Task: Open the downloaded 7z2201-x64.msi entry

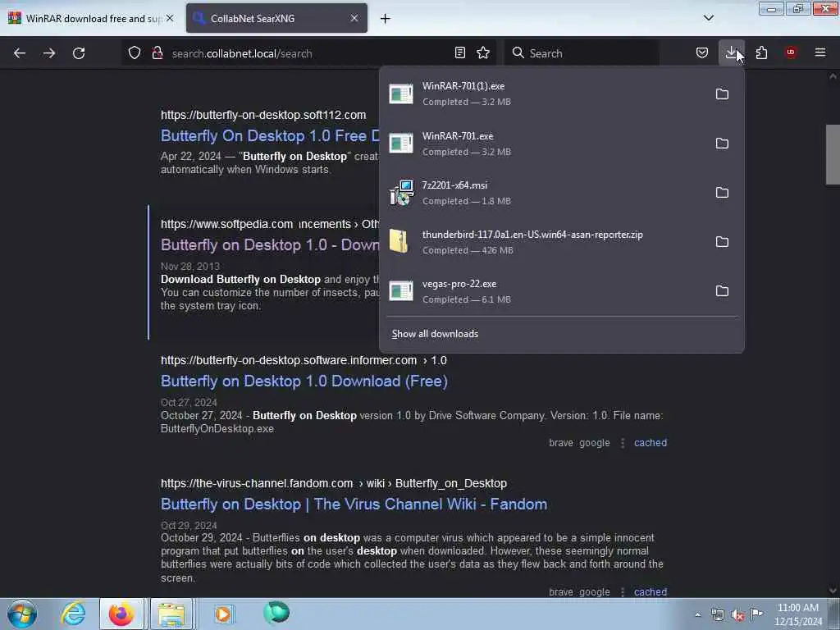Action: point(543,193)
